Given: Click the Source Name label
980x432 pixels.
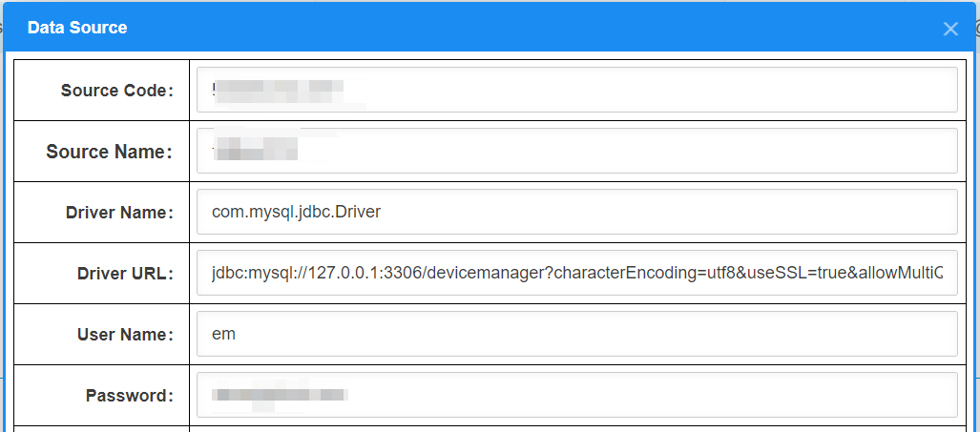Looking at the screenshot, I should click(110, 152).
